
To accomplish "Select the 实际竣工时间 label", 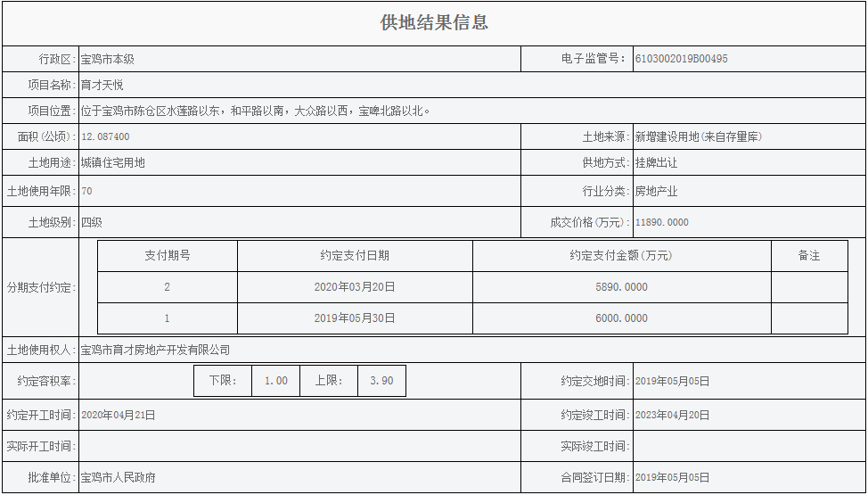I will 595,446.
